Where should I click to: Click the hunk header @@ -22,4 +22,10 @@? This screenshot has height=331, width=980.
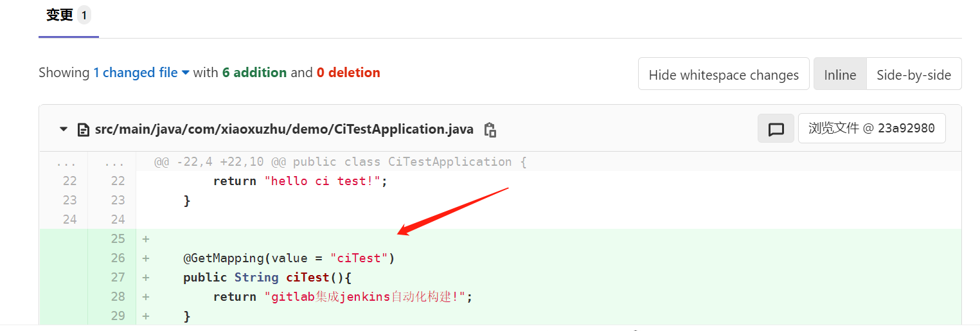pos(341,162)
